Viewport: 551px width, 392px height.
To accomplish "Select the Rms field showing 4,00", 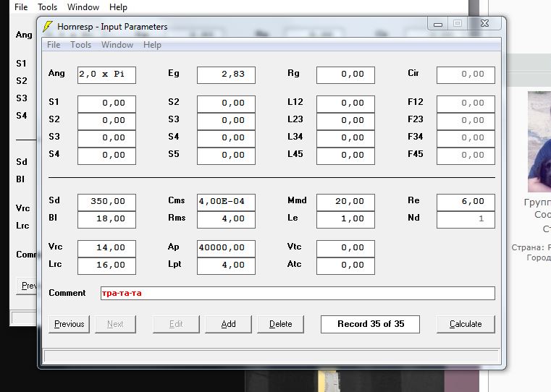I will [227, 220].
